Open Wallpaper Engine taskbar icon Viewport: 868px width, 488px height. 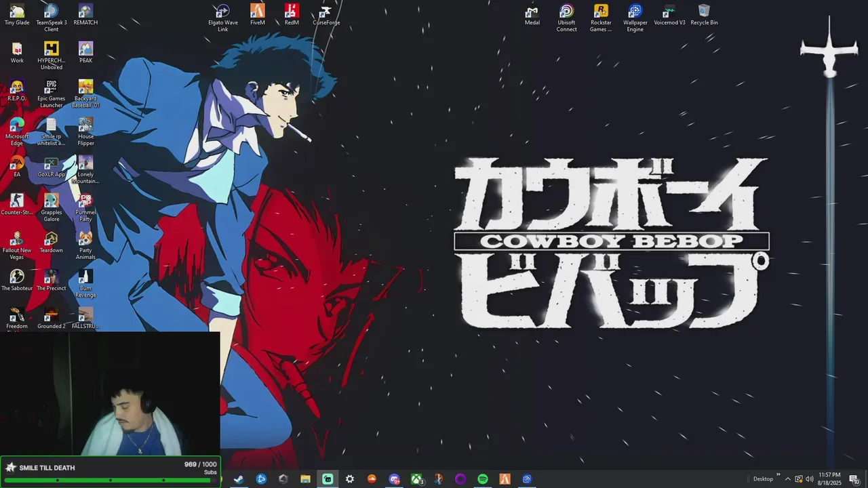(527, 479)
